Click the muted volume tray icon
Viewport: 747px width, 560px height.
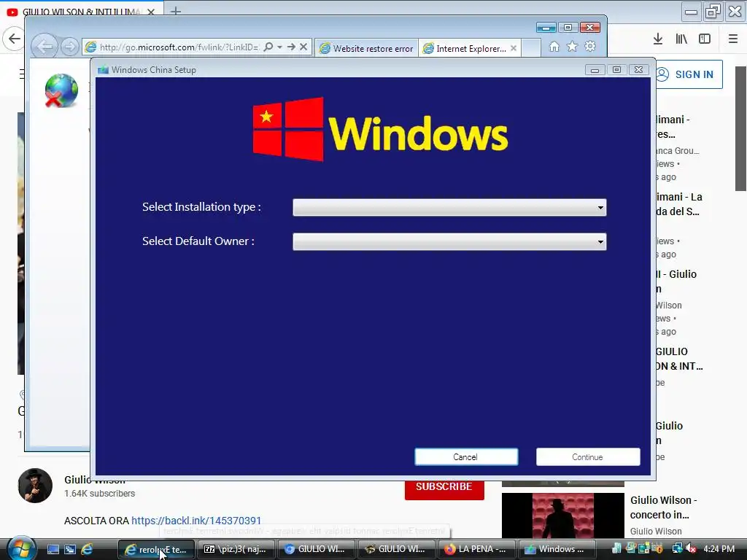click(691, 549)
